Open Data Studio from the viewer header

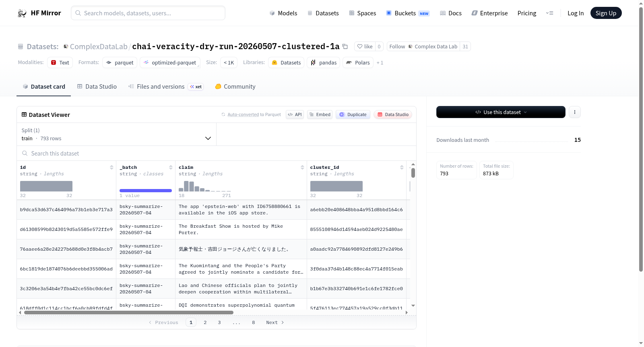tap(393, 114)
